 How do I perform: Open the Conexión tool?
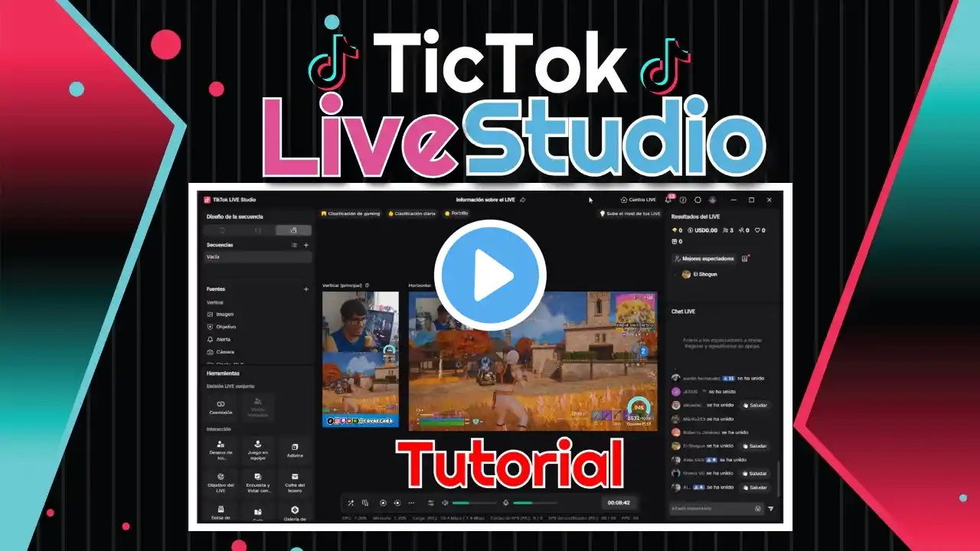tap(220, 406)
